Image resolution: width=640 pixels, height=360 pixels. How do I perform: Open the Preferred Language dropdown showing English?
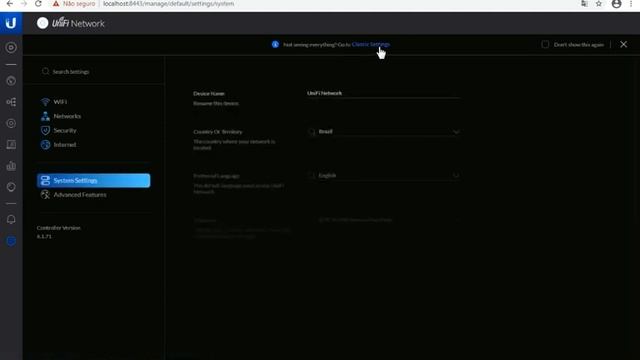click(384, 176)
